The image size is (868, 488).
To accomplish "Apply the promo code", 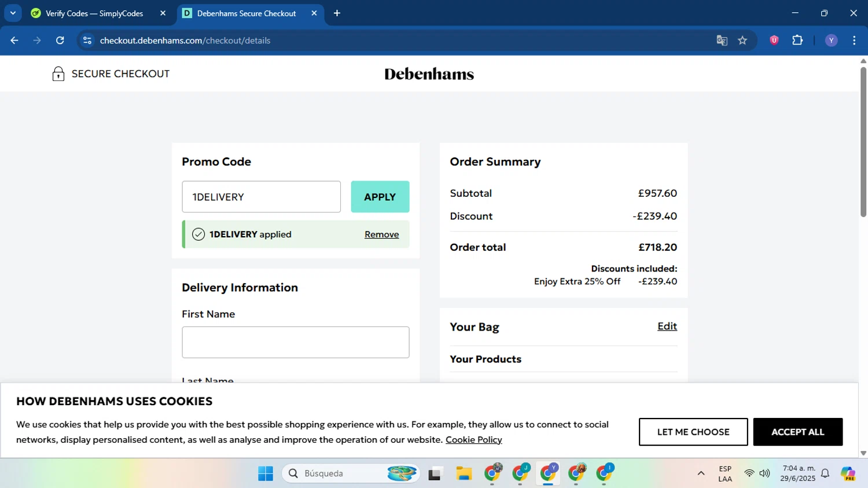I will (380, 197).
